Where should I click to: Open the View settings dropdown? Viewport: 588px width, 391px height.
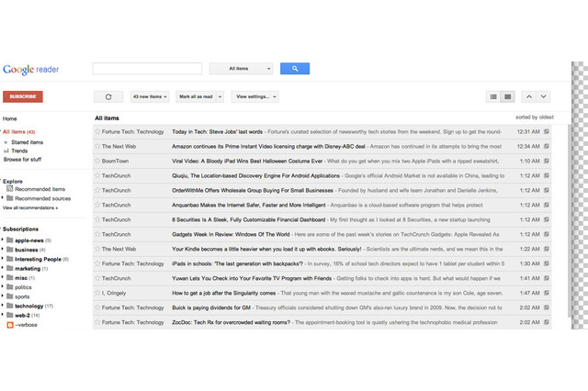pyautogui.click(x=255, y=96)
